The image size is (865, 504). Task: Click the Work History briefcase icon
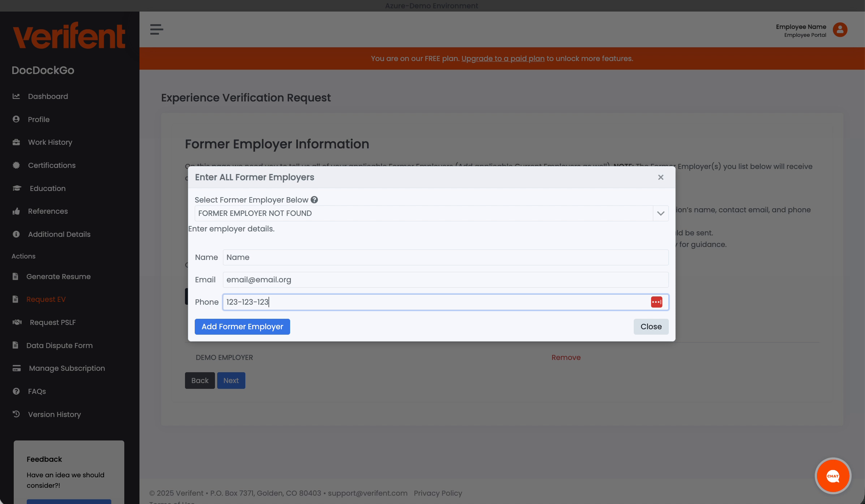[x=17, y=142]
